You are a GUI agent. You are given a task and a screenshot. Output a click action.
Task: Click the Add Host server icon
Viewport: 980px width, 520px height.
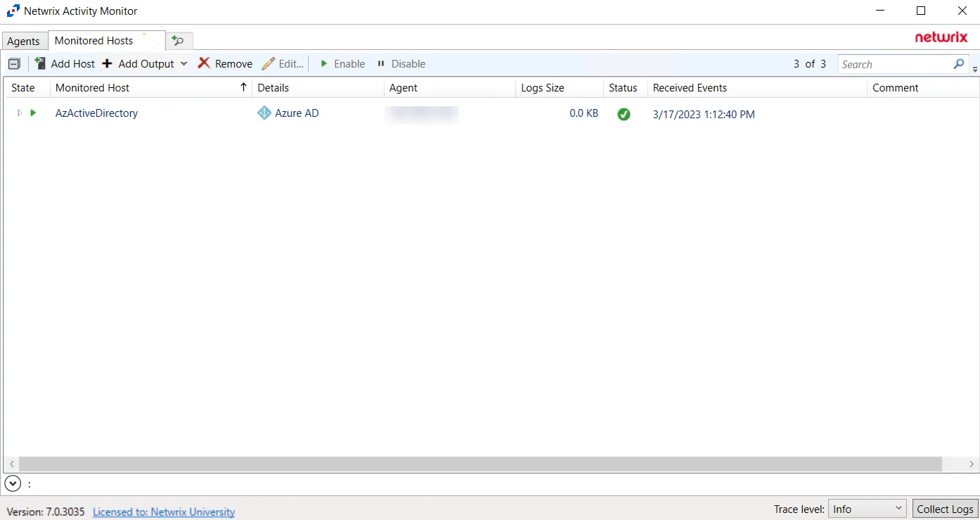(40, 63)
